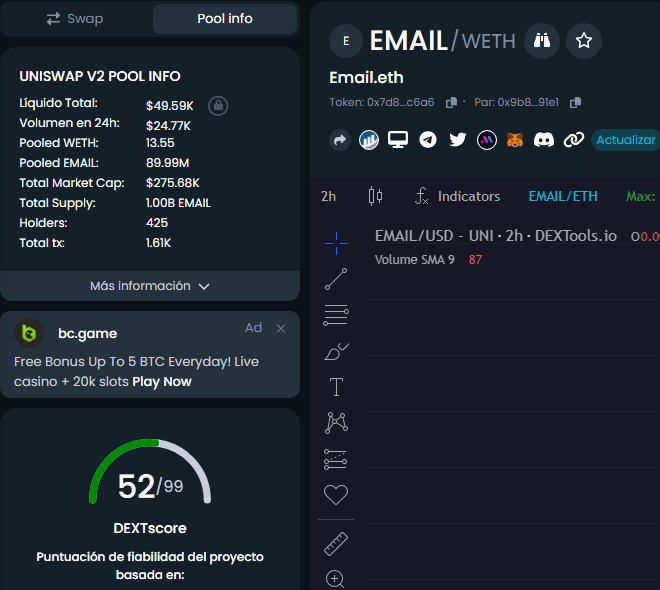Click the 89.99M pooled EMAIL value

tap(168, 163)
